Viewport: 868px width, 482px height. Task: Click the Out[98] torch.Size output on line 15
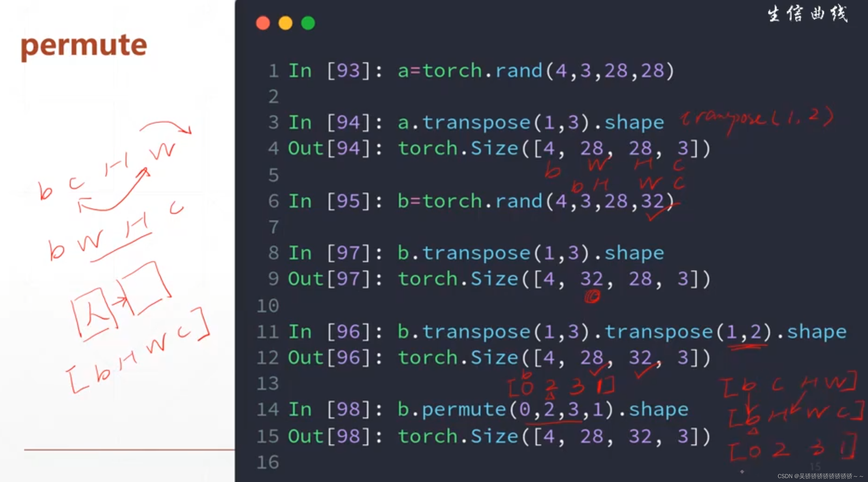pyautogui.click(x=554, y=437)
